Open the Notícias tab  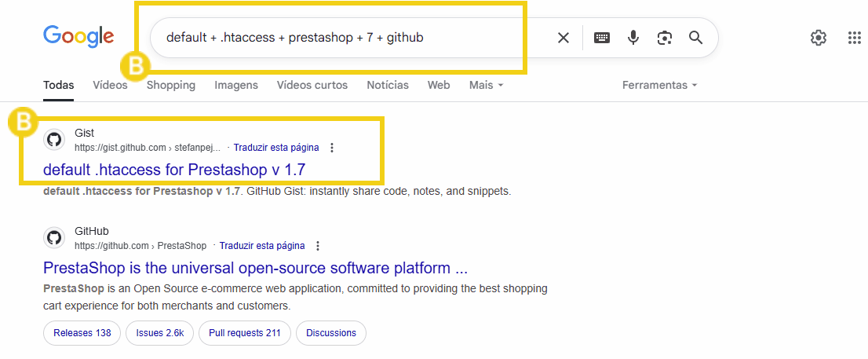tap(388, 86)
